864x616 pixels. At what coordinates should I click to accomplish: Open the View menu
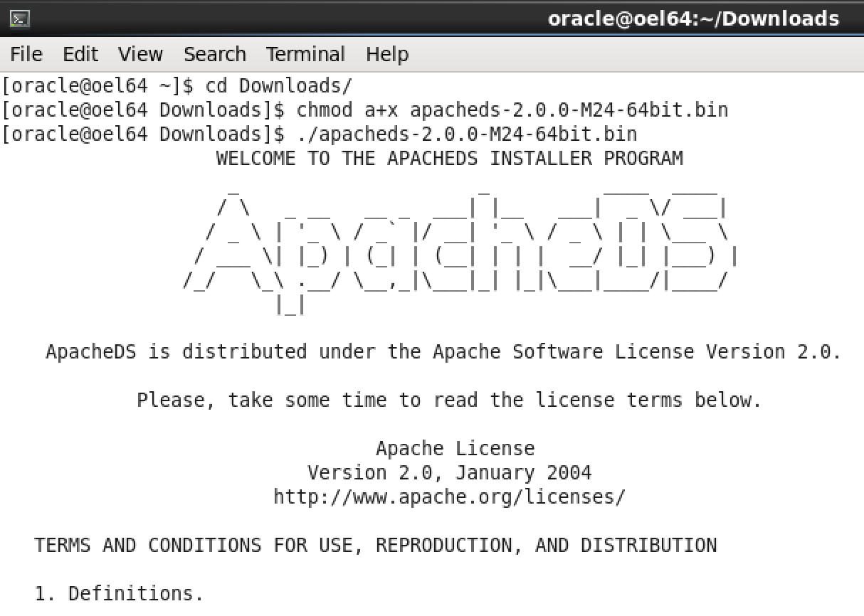point(140,54)
